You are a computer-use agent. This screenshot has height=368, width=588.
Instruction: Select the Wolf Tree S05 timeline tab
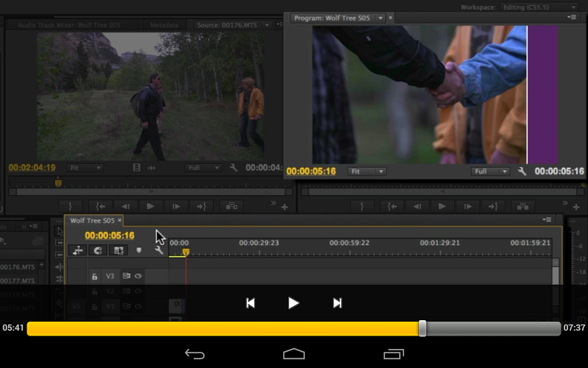92,220
